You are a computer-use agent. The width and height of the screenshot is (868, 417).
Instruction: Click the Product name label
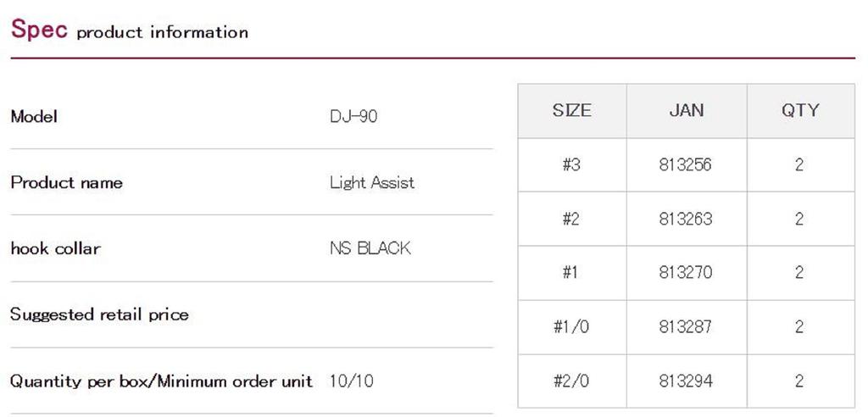[66, 182]
